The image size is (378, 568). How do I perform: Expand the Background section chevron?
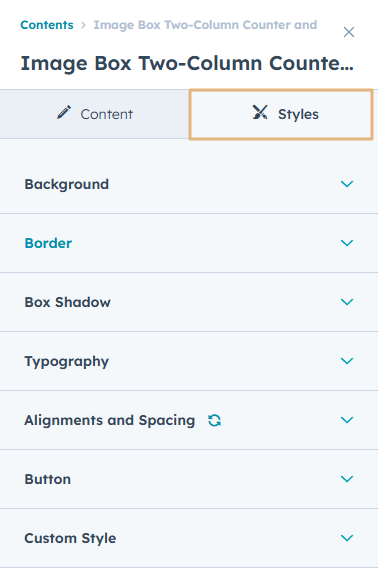pos(347,184)
